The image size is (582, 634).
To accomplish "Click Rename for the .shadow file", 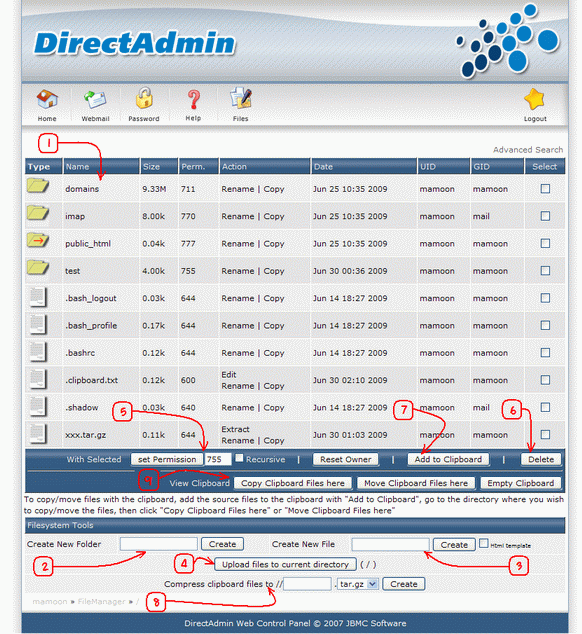I will (x=237, y=408).
